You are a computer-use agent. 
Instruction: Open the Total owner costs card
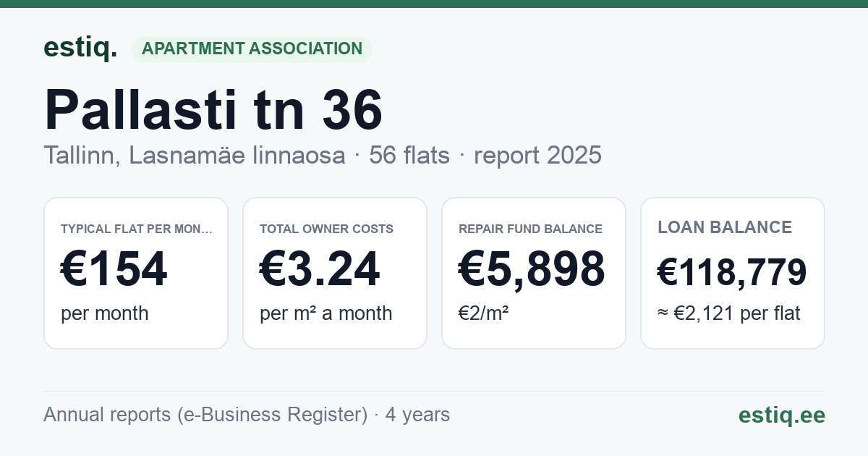335,273
